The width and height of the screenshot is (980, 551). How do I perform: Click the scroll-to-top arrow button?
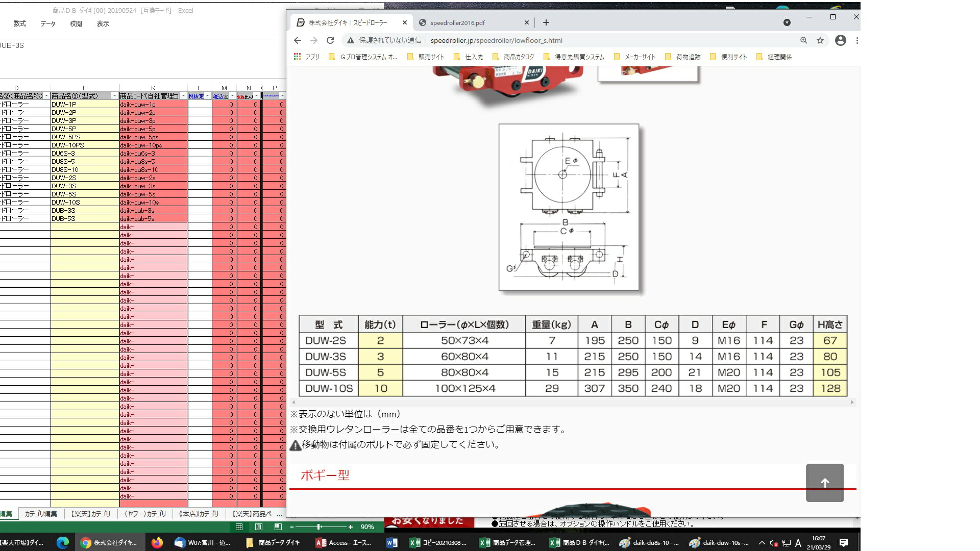pos(825,483)
